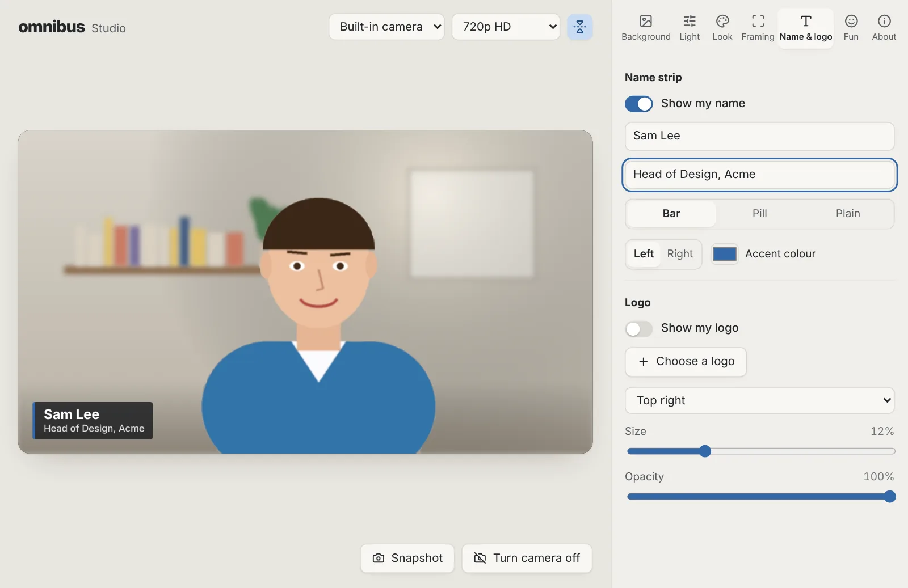Open the Light settings tab

pyautogui.click(x=690, y=28)
